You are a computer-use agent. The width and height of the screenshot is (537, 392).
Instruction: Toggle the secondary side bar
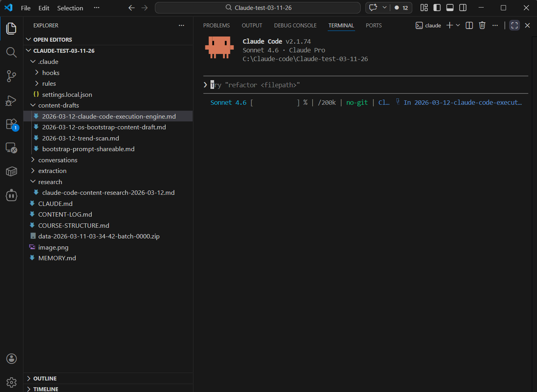click(463, 8)
